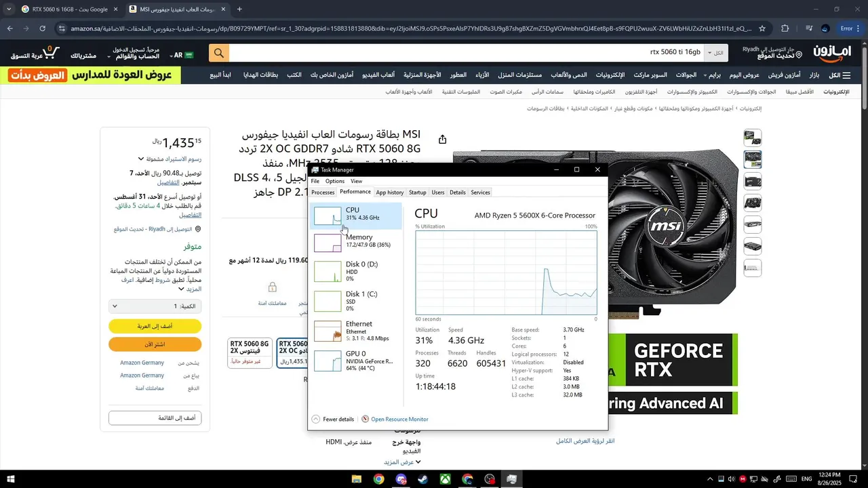Viewport: 868px width, 488px height.
Task: Bookmark this page with the star icon
Action: [x=762, y=28]
